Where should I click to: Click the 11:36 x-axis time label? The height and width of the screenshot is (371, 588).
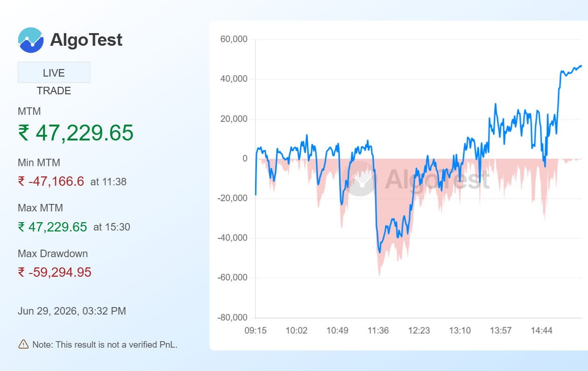point(378,330)
